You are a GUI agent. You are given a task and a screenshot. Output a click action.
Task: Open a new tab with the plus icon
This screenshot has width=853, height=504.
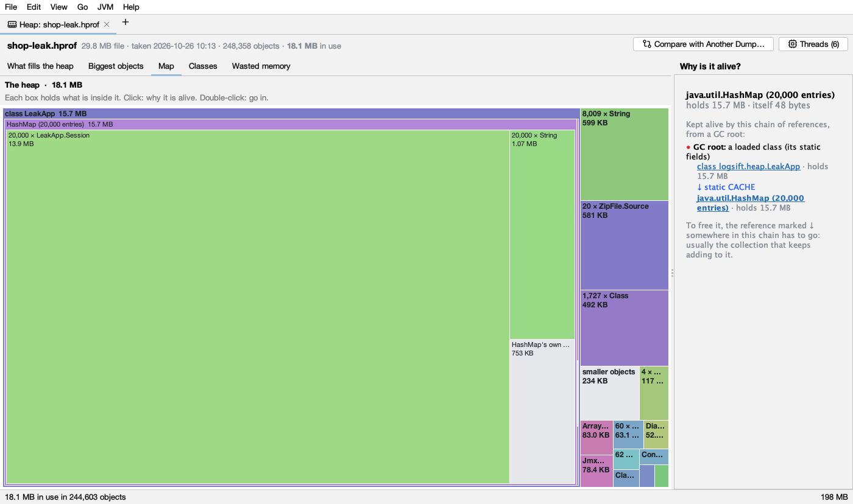126,23
